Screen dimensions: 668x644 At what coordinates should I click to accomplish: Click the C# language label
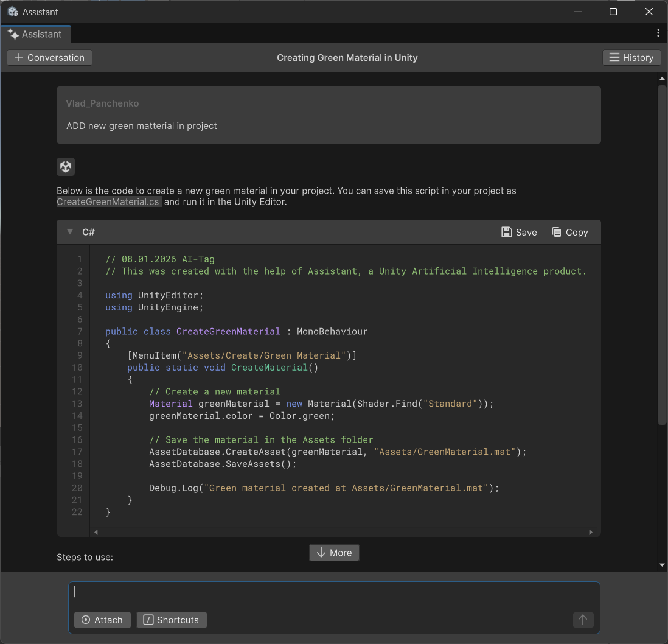click(89, 233)
